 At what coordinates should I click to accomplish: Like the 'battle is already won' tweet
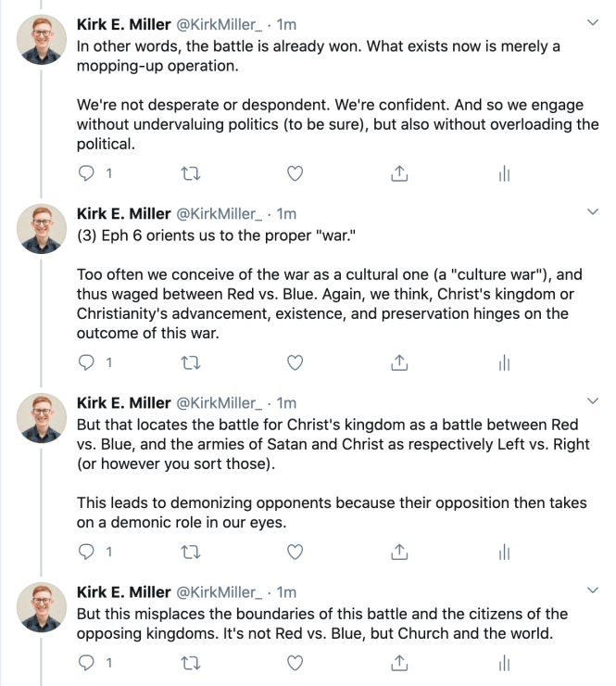click(x=295, y=172)
